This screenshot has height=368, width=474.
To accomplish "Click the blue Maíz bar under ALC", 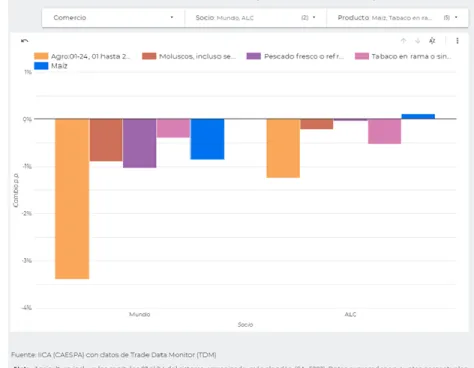I will pyautogui.click(x=418, y=116).
